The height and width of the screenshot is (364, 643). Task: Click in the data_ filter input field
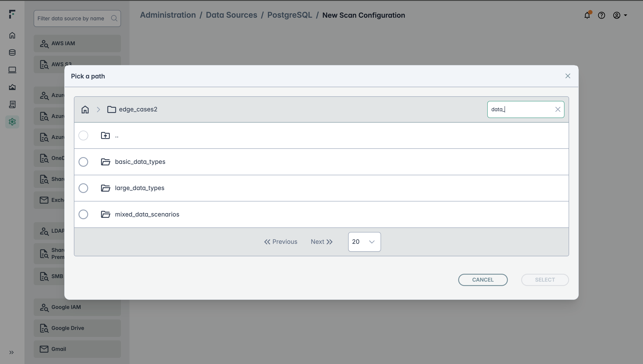pyautogui.click(x=520, y=109)
